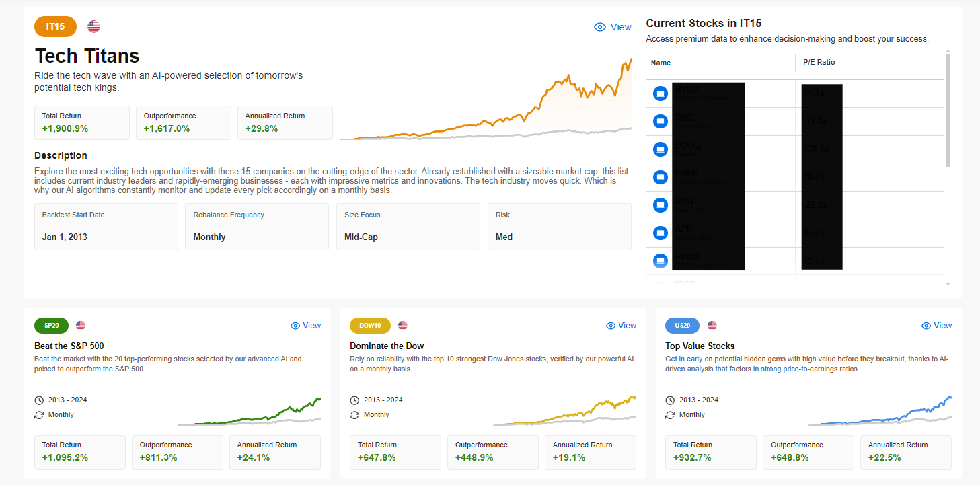Click the eye icon on Beat the S&P 500 card
The height and width of the screenshot is (485, 980).
[x=295, y=326]
